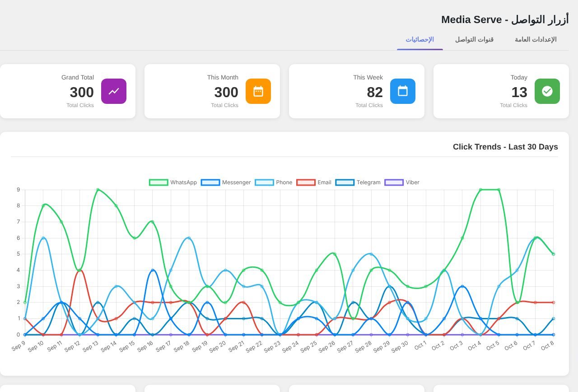Click the Grand Total value 300
578x392 pixels.
(82, 92)
